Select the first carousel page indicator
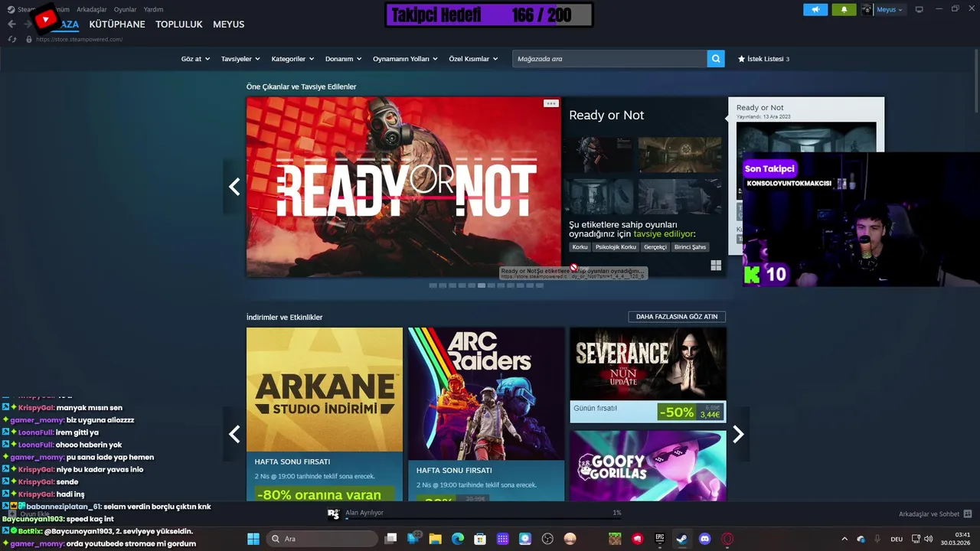 433,285
